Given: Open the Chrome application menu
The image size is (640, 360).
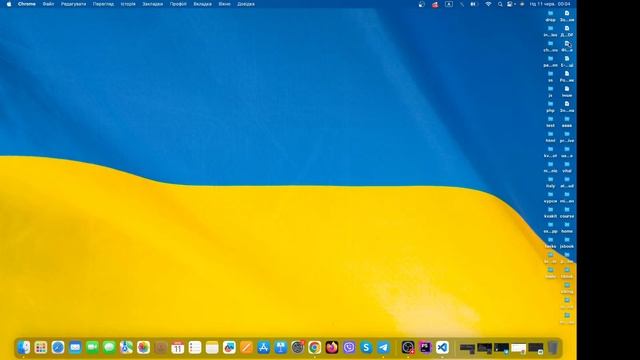Looking at the screenshot, I should click(27, 4).
